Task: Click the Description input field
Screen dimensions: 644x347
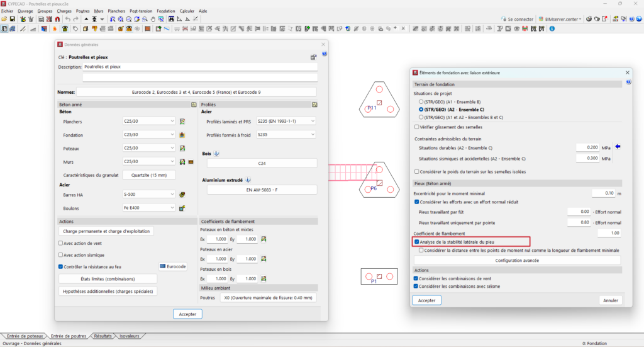Action: (x=200, y=67)
